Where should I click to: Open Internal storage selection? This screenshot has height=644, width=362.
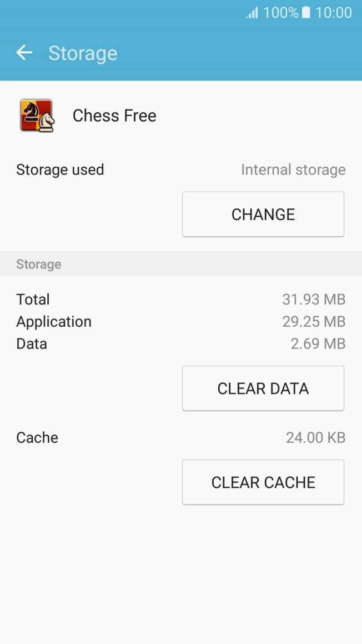point(263,214)
